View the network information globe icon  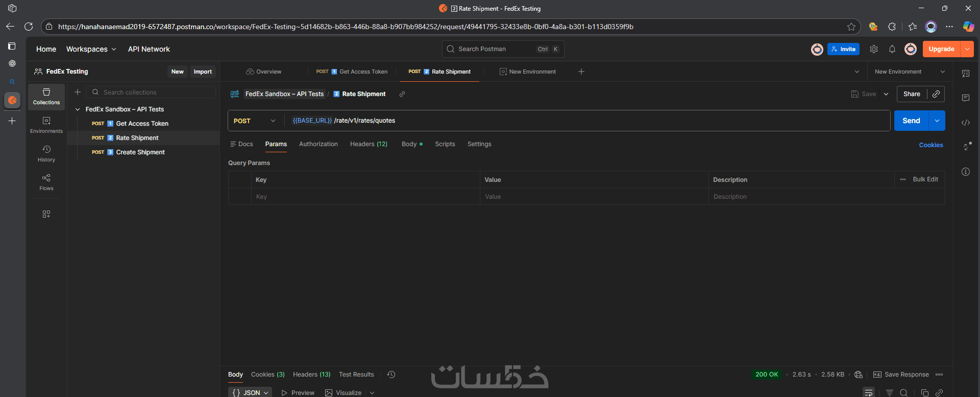[x=859, y=375]
